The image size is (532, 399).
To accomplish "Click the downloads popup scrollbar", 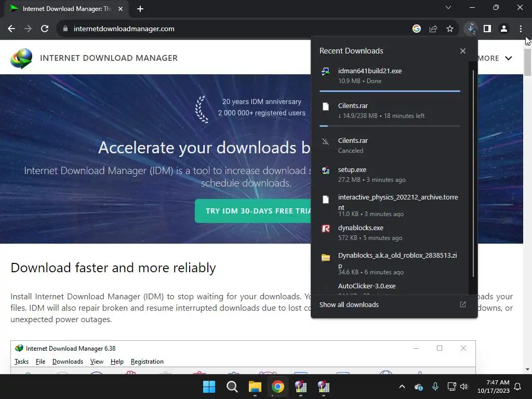I will pos(473,173).
